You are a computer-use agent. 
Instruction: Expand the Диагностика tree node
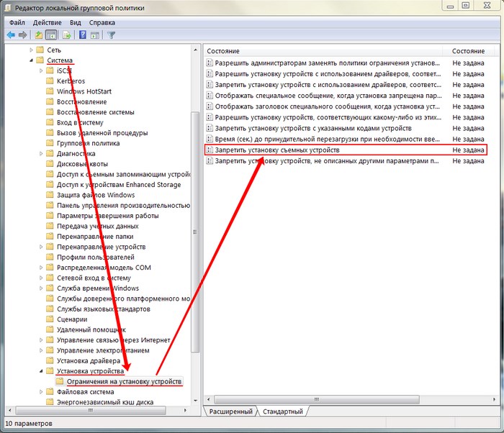tap(40, 154)
